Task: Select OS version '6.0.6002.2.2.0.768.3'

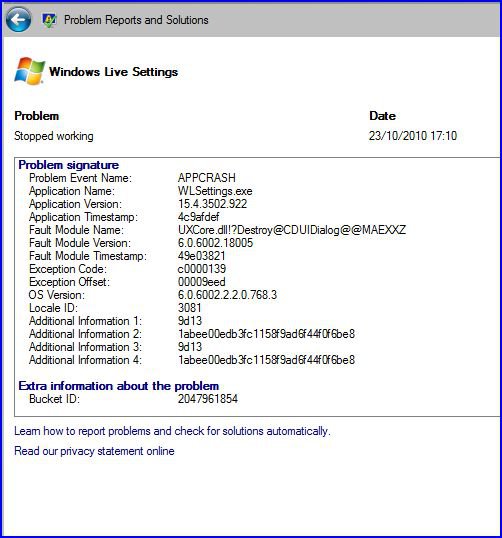Action: click(227, 295)
